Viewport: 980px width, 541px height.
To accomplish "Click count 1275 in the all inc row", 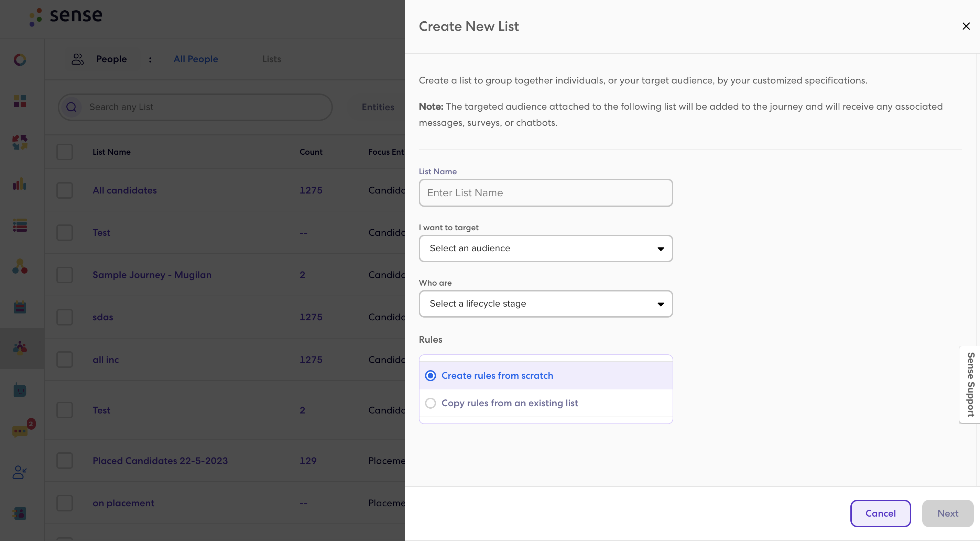I will click(x=311, y=360).
